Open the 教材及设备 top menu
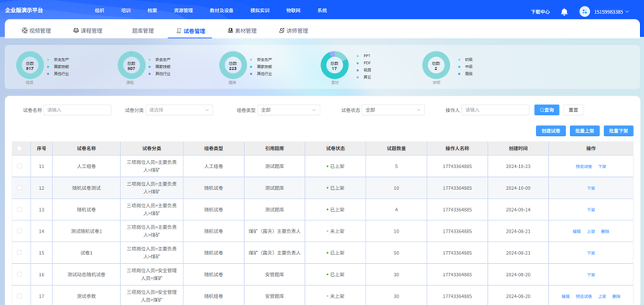 (221, 10)
